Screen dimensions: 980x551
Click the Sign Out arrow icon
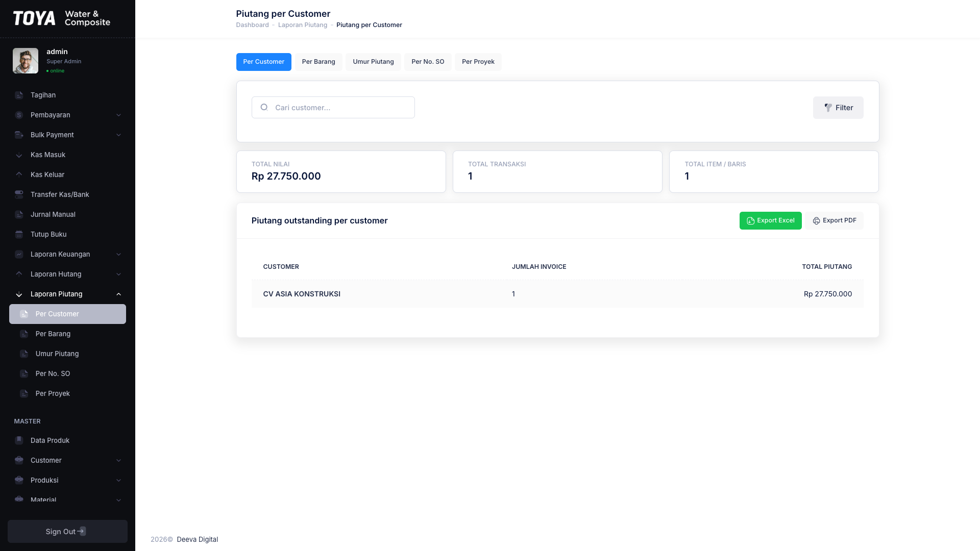81,531
